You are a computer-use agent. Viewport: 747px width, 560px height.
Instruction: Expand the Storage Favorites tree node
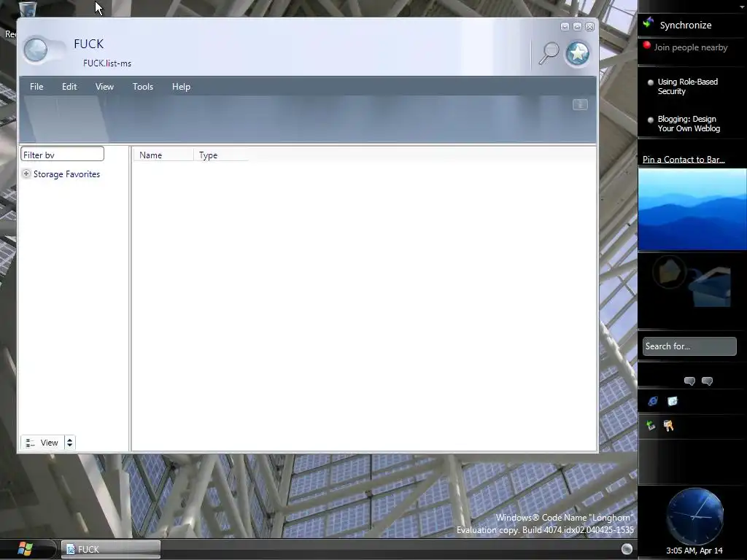pos(26,174)
